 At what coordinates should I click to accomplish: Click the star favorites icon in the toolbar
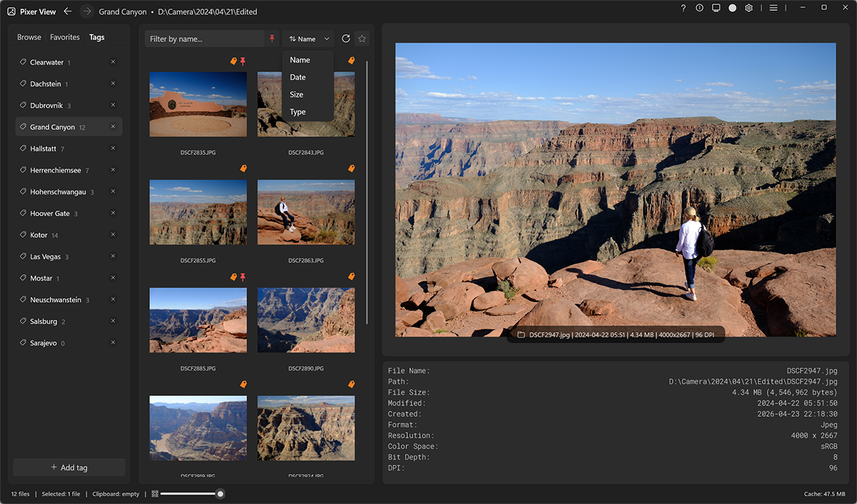(362, 39)
